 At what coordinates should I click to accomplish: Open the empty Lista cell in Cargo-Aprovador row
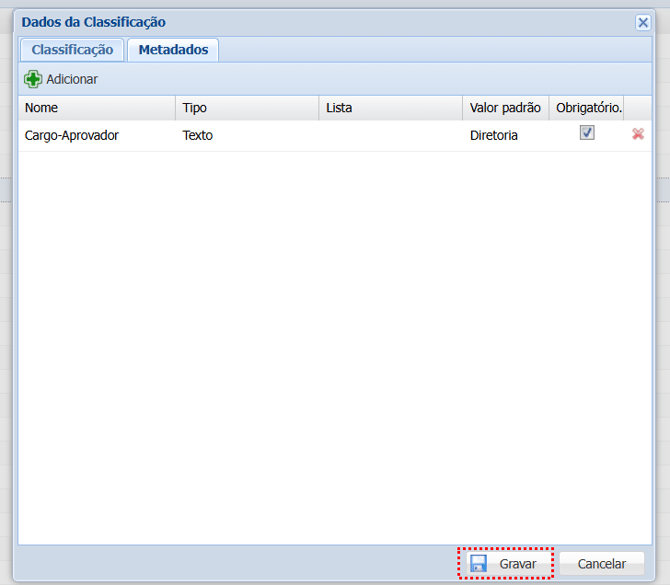(x=390, y=135)
